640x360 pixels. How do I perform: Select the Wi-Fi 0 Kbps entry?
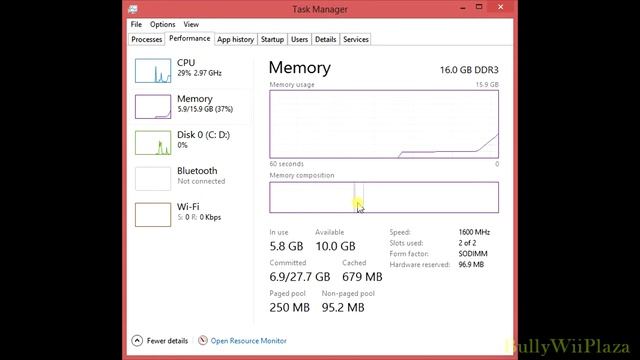click(191, 214)
